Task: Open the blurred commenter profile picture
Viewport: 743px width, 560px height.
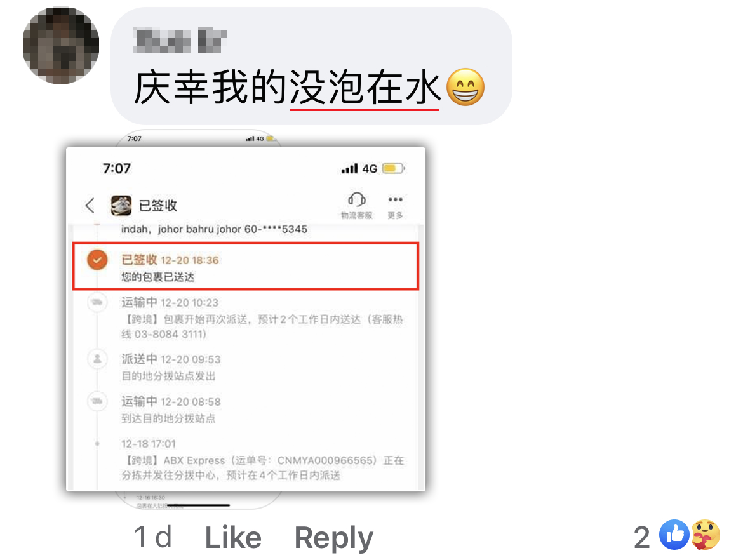Action: pos(61,45)
